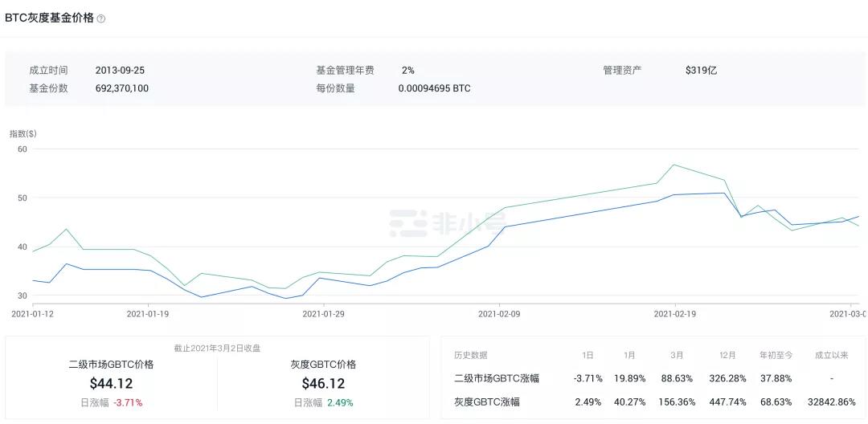The image size is (868, 424).
Task: Click the 1日 column header
Action: 588,356
